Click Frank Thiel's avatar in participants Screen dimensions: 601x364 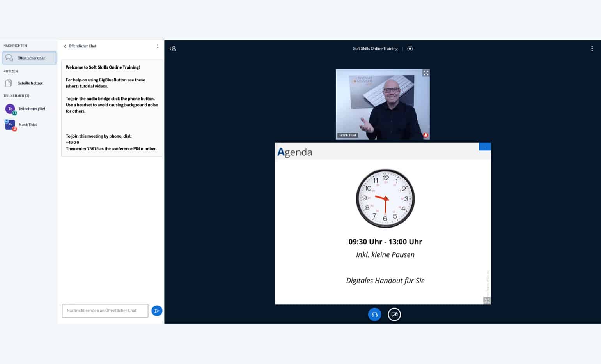[x=10, y=125]
